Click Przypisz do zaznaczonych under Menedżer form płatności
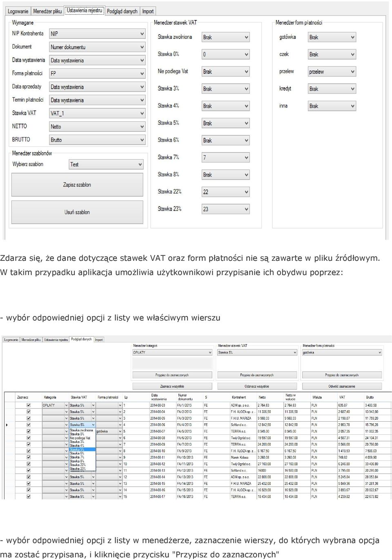 click(x=342, y=375)
